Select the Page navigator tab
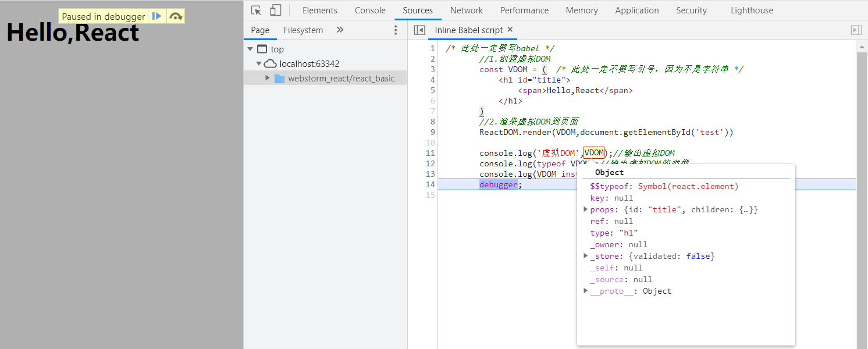 click(260, 30)
